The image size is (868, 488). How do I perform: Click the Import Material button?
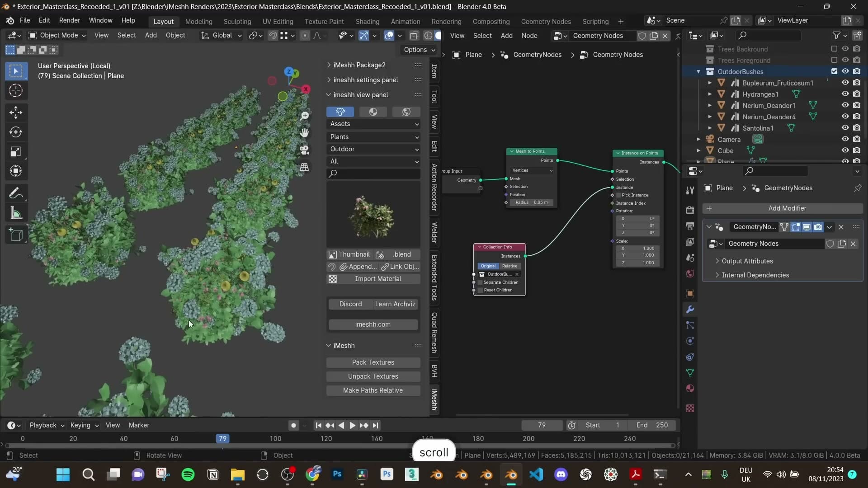pyautogui.click(x=373, y=279)
